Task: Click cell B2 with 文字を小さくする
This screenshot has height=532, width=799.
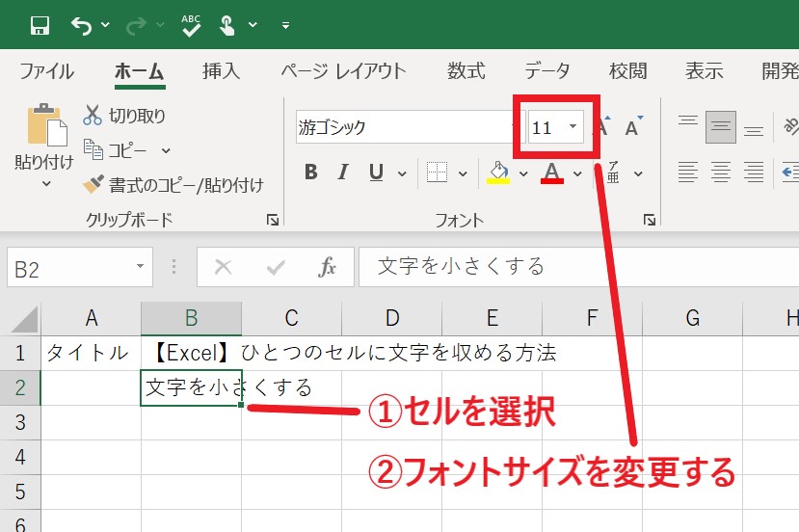Action: [x=191, y=387]
